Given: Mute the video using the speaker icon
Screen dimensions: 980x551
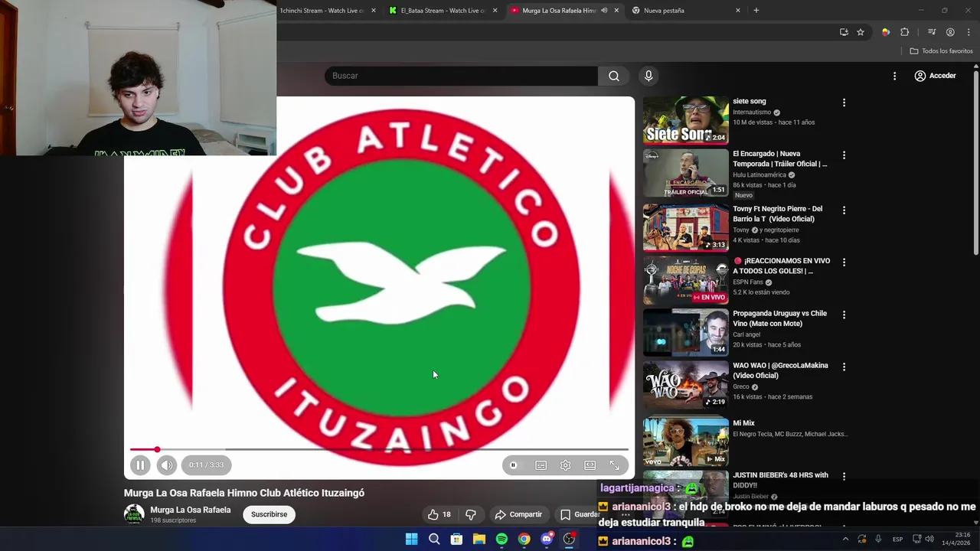Looking at the screenshot, I should tap(166, 465).
